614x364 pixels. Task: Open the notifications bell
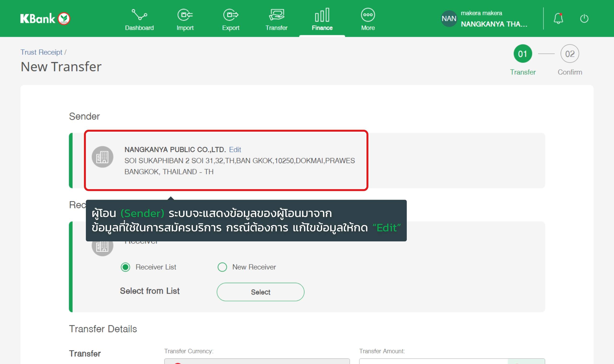[x=558, y=18]
